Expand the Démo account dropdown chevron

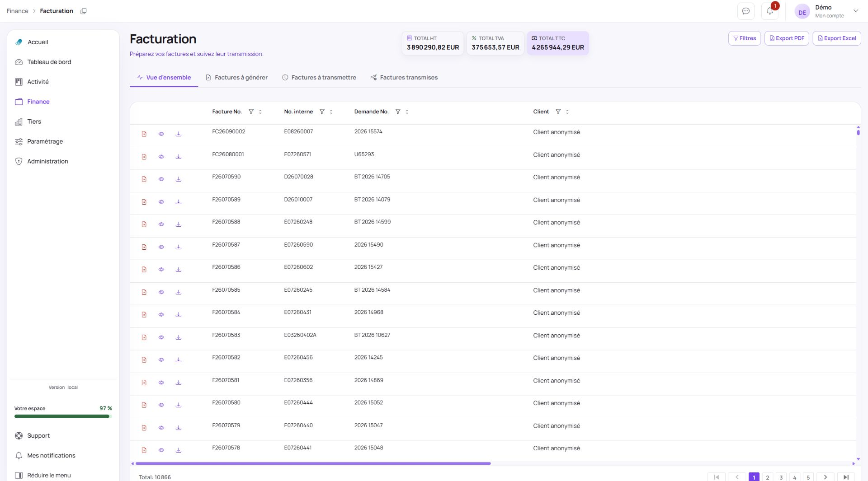[855, 11]
